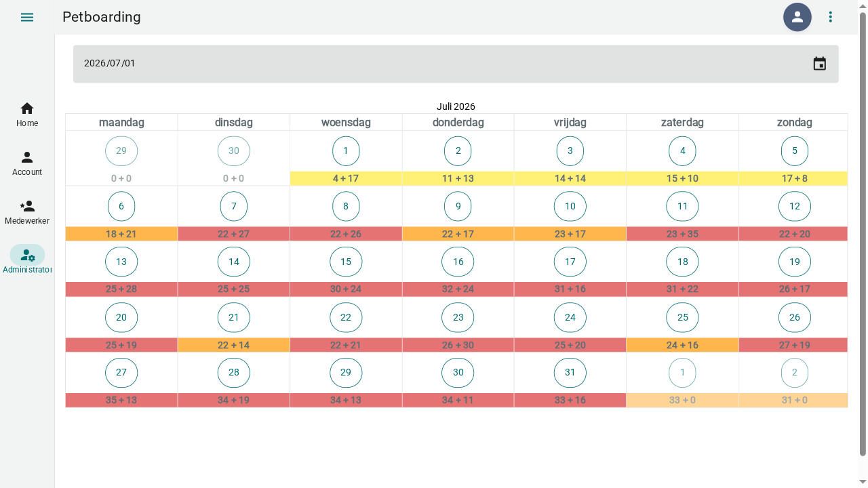The width and height of the screenshot is (868, 488).
Task: Click the date field showing 2026/07/01
Action: pos(456,64)
